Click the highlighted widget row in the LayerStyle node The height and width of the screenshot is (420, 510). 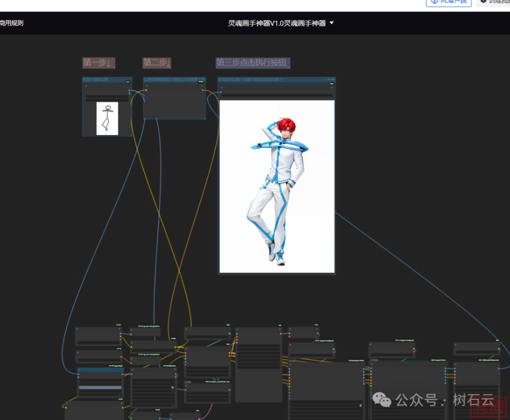100,387
